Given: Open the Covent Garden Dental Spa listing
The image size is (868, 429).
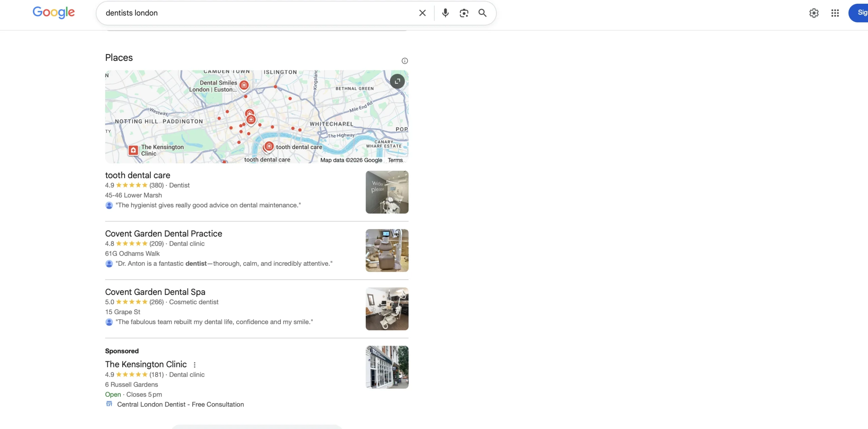Looking at the screenshot, I should (x=155, y=292).
